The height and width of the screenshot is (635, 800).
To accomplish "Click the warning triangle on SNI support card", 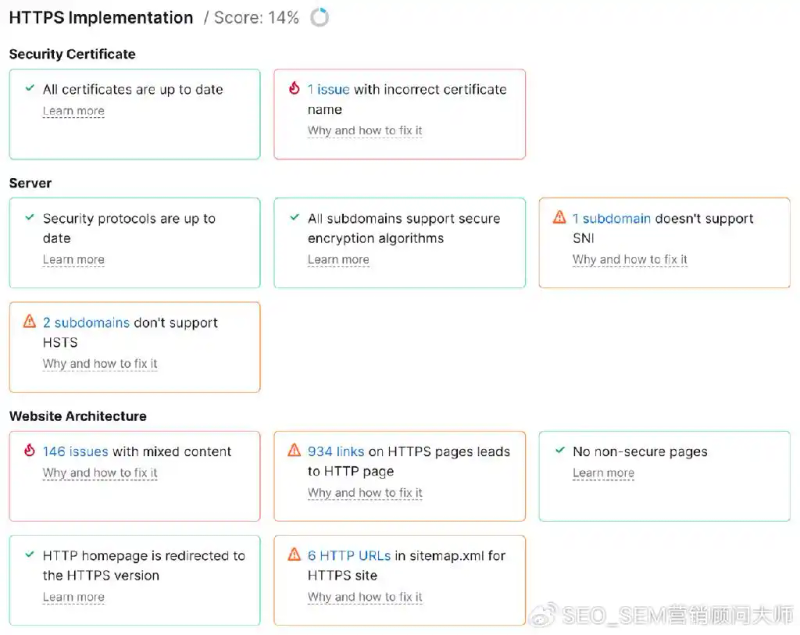I will click(557, 219).
